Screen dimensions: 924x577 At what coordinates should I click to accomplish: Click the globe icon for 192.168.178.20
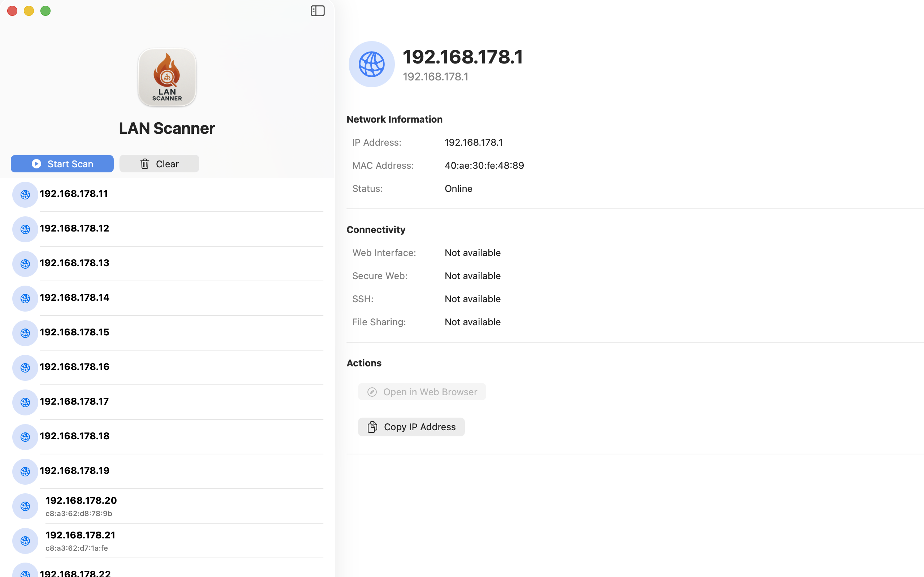25,506
